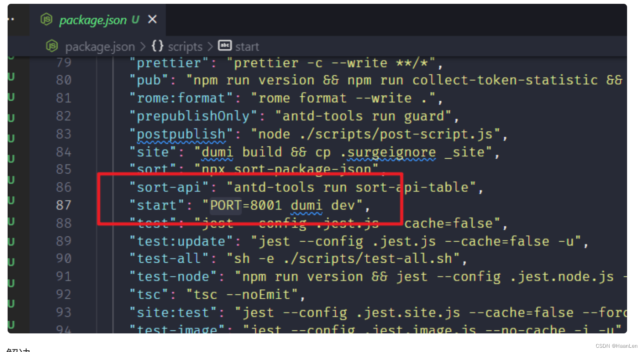Click line number 86
This screenshot has height=352, width=644.
64,187
